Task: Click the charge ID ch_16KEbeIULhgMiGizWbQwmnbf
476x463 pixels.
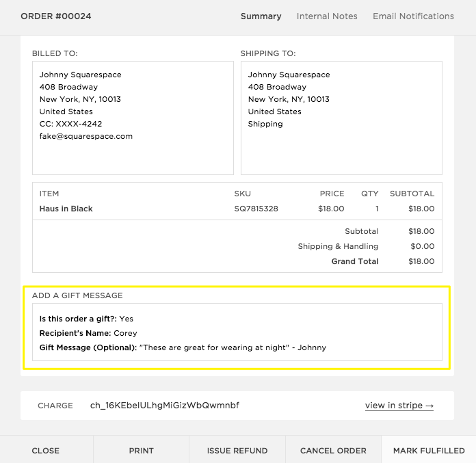Action: point(164,406)
